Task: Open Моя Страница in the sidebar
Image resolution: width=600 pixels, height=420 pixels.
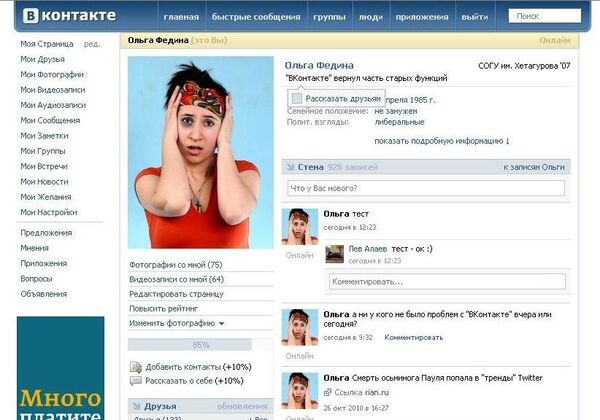Action: point(47,44)
